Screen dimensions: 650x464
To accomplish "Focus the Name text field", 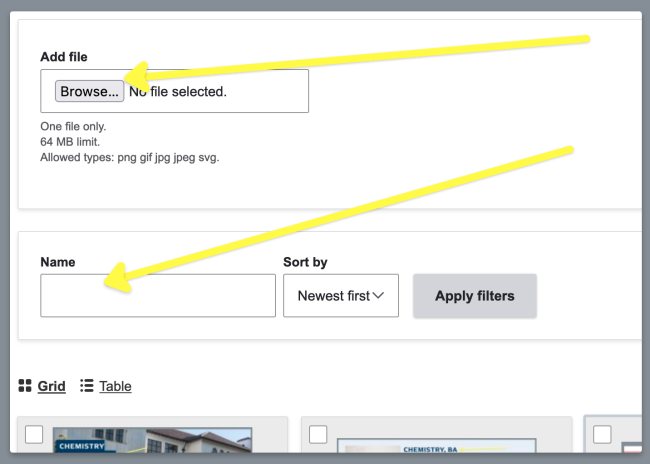I will pos(157,296).
